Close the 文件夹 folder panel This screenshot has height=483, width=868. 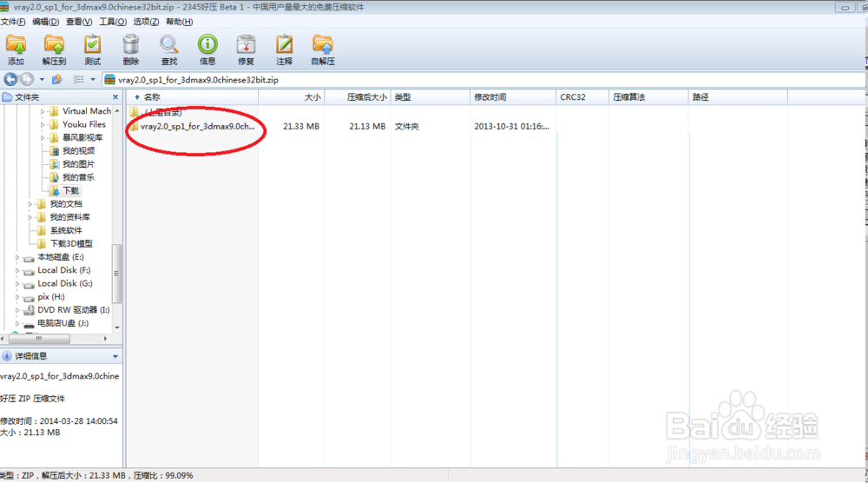coord(115,97)
